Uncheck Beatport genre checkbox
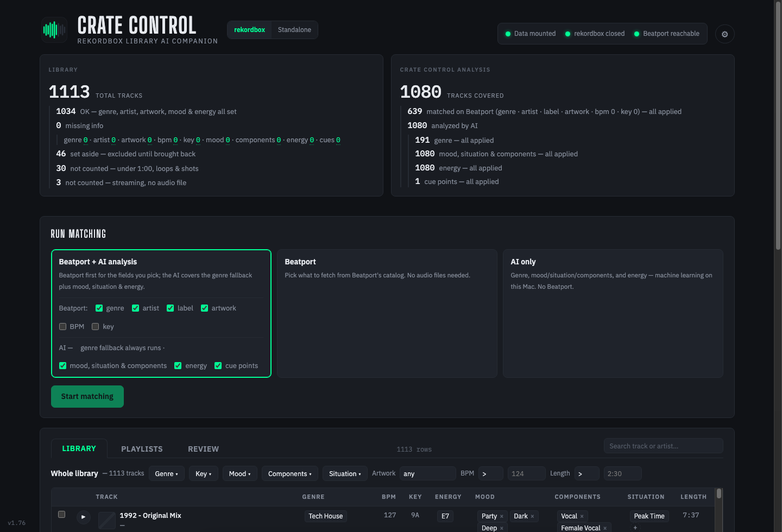The height and width of the screenshot is (532, 782). point(99,308)
